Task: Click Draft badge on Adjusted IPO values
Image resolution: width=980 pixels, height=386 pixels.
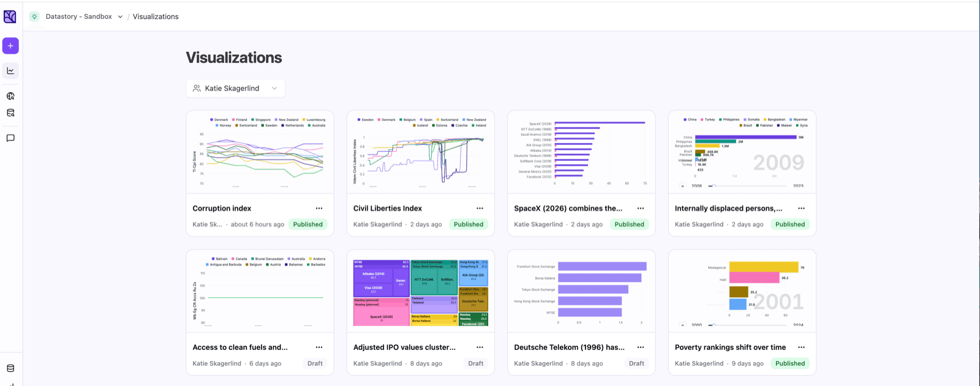Action: (476, 363)
